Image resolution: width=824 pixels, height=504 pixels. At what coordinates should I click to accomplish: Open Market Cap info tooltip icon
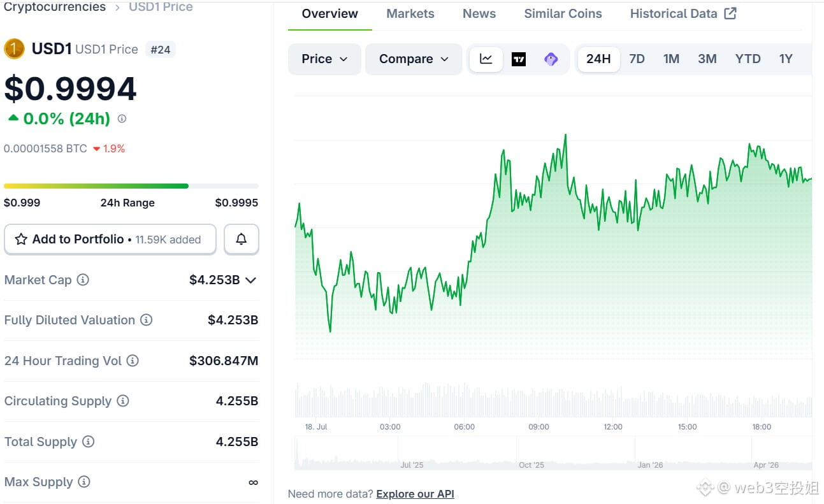[x=83, y=280]
